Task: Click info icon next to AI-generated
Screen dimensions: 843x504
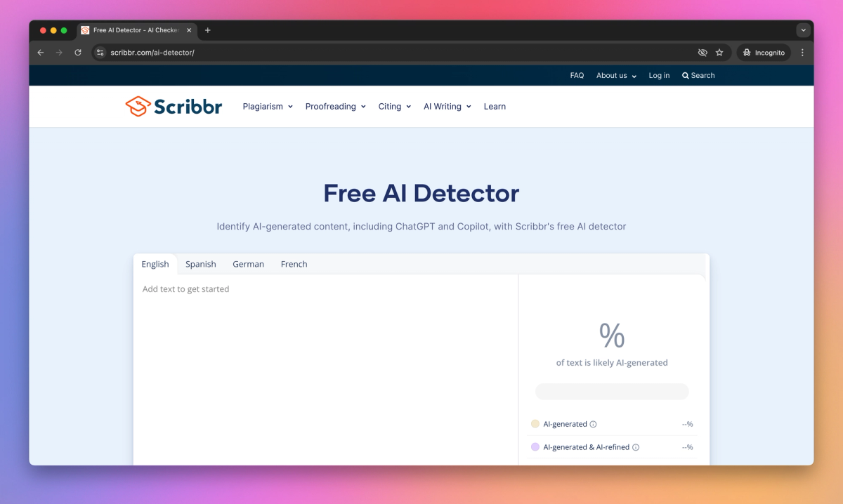Action: click(594, 424)
